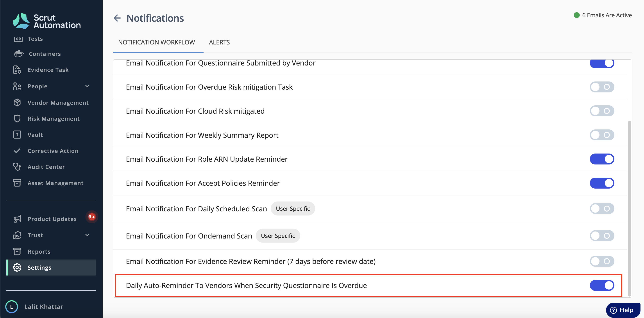This screenshot has width=644, height=318.
Task: Disable Role ARN Update Reminder toggle
Action: pyautogui.click(x=602, y=159)
